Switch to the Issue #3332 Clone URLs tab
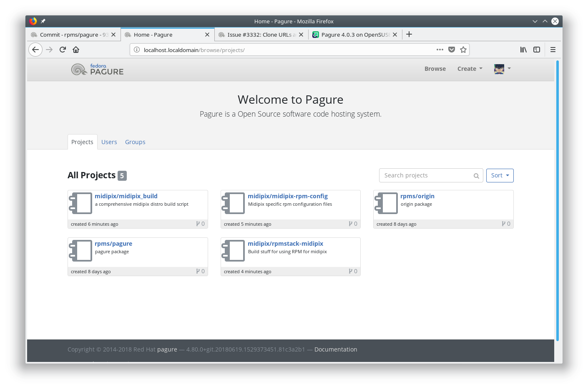Viewport: 588px width, 389px height. (261, 35)
